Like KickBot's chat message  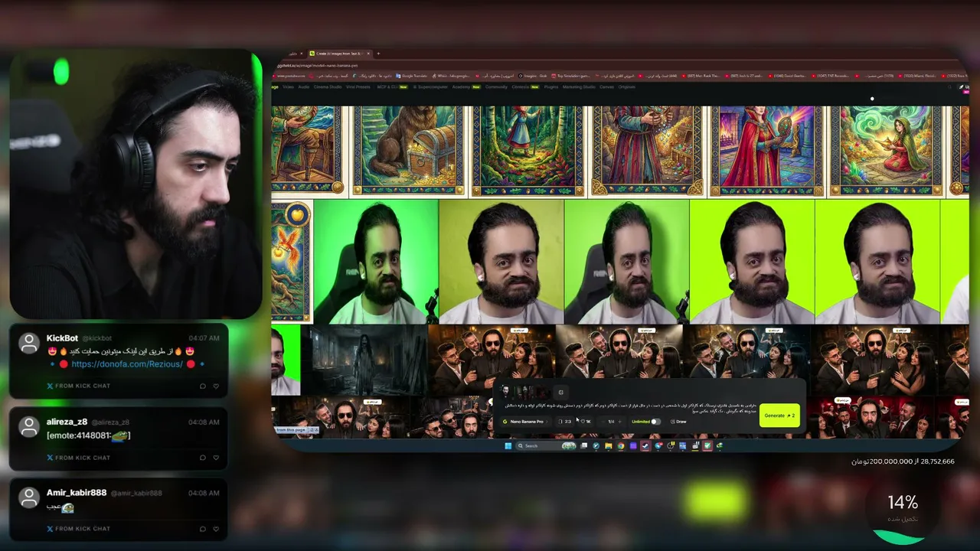click(x=216, y=386)
